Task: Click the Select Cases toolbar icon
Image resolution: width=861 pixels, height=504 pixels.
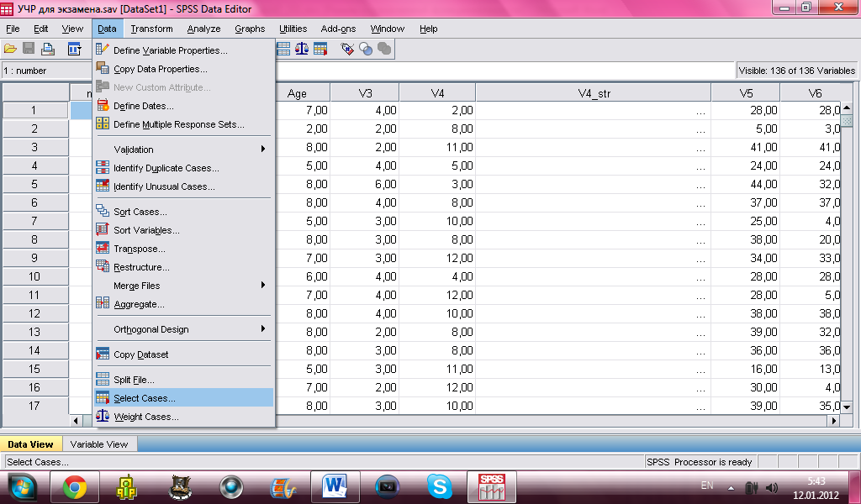Action: point(320,50)
